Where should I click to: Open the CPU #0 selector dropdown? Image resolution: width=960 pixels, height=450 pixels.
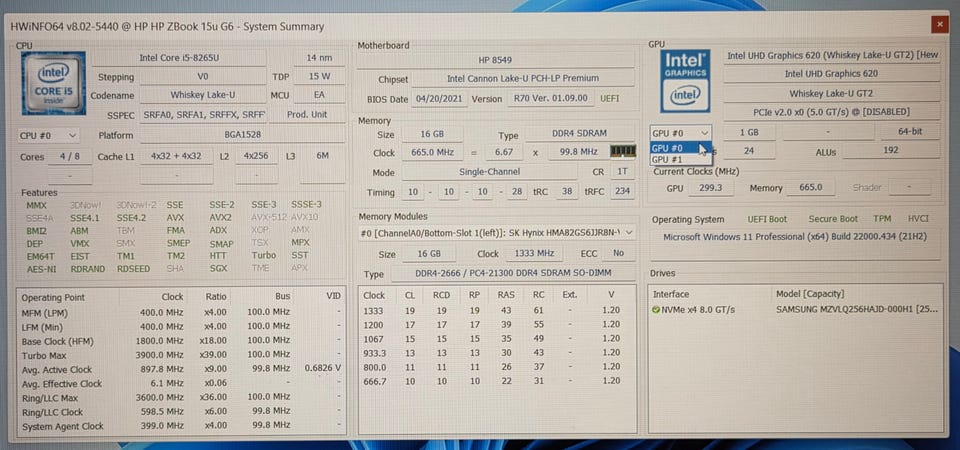(x=49, y=135)
